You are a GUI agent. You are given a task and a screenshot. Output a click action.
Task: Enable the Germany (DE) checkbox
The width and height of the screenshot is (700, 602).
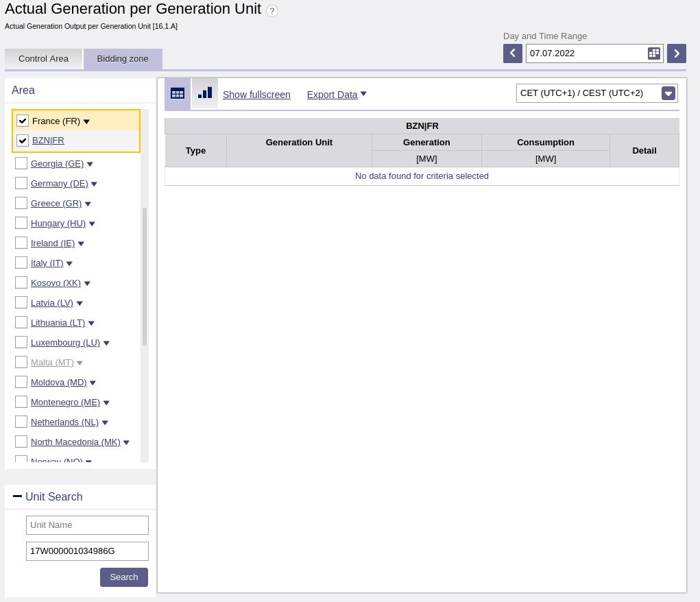[x=21, y=183]
